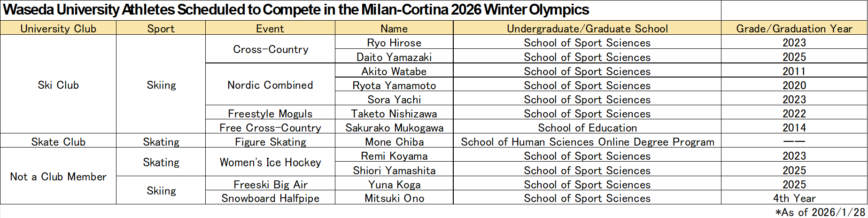Select the name "Sakurako Mukogawa"

[x=394, y=128]
